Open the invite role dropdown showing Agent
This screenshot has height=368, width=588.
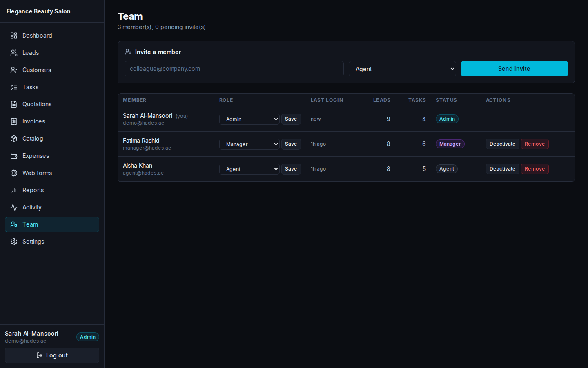coord(402,69)
